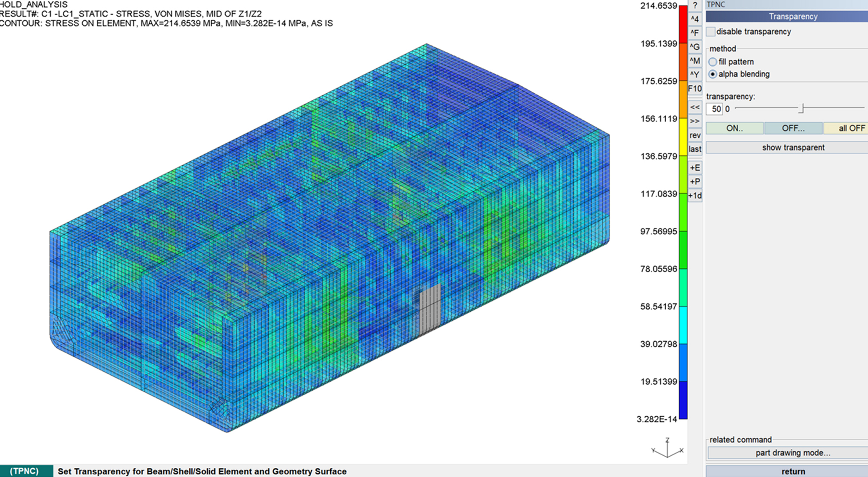868x477 pixels.
Task: Select the alpha blending method
Action: click(713, 74)
